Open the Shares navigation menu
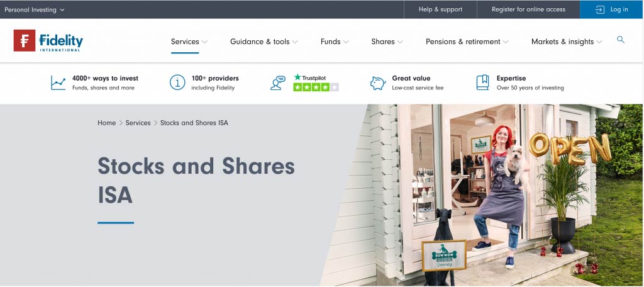 pos(387,42)
